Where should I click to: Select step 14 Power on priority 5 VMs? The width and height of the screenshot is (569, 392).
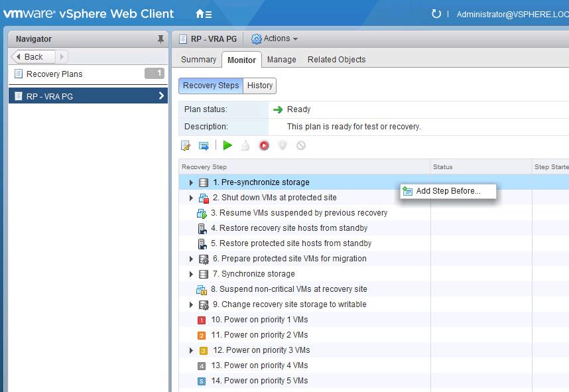tap(259, 380)
